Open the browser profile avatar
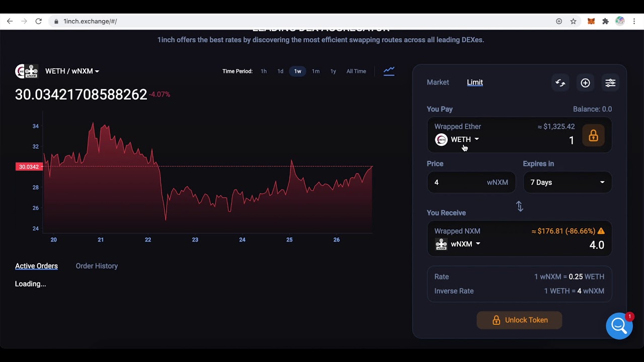644x362 pixels. [620, 21]
